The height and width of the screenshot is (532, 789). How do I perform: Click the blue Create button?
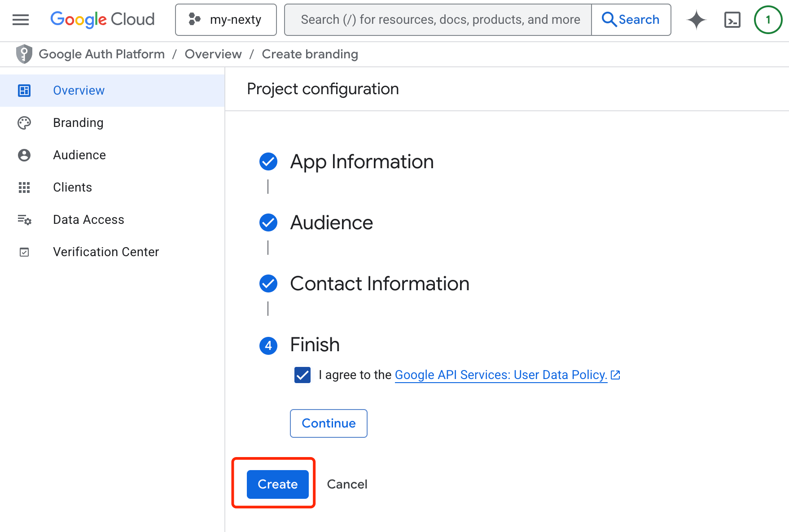tap(278, 484)
